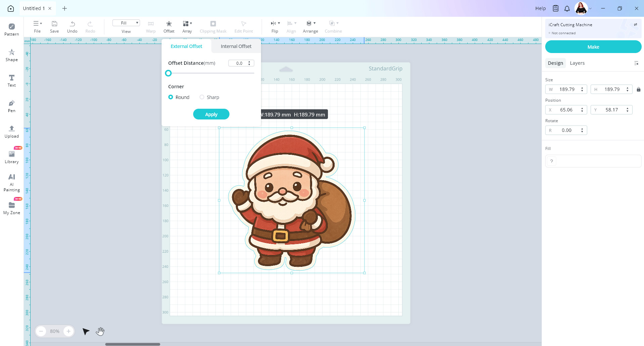Screen dimensions: 644x346
Task: Switch to the Layers tab
Action: [x=577, y=63]
